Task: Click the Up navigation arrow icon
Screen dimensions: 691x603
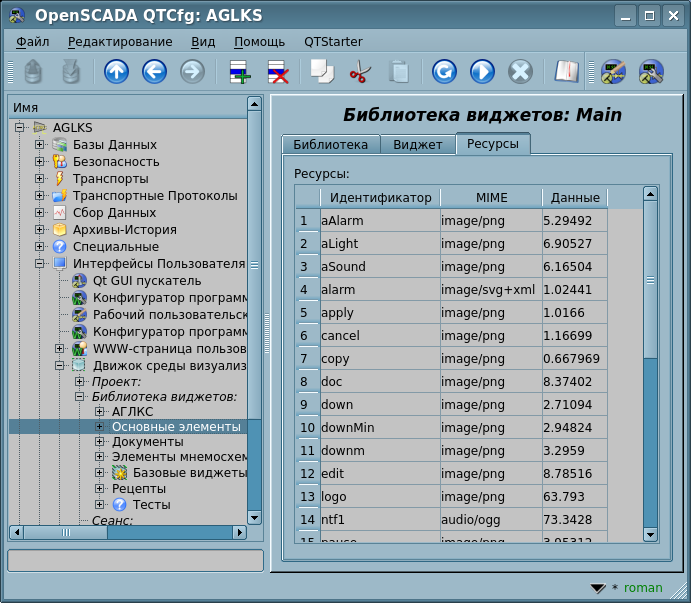Action: 117,72
